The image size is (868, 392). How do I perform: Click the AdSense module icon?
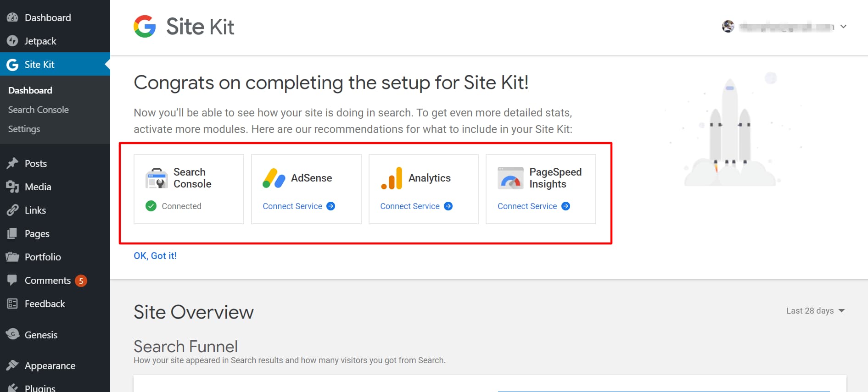274,178
